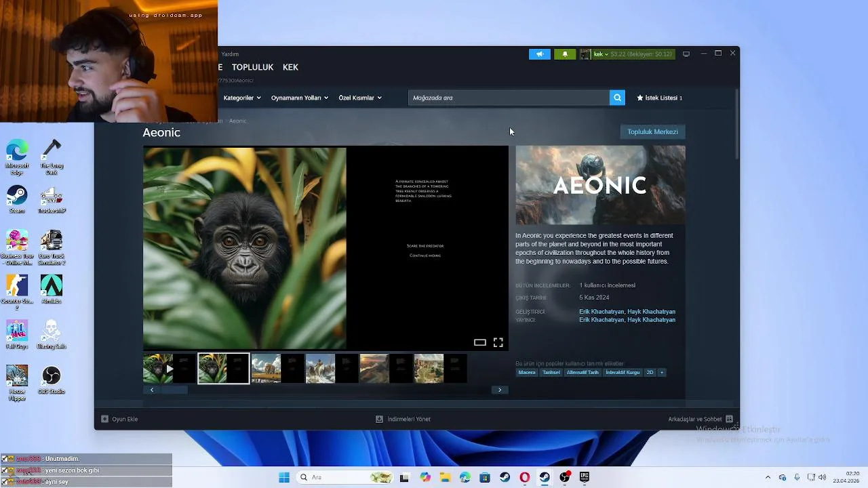Click the Task View taskbar icon

click(x=405, y=477)
